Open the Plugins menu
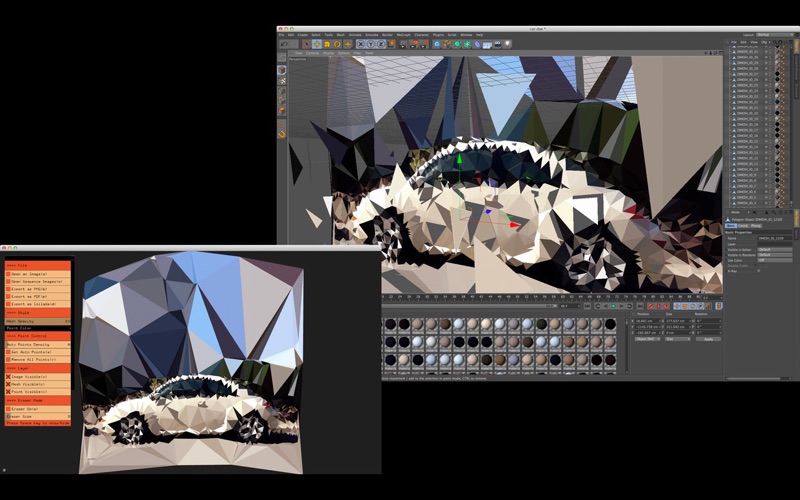The height and width of the screenshot is (500, 800). click(x=438, y=35)
